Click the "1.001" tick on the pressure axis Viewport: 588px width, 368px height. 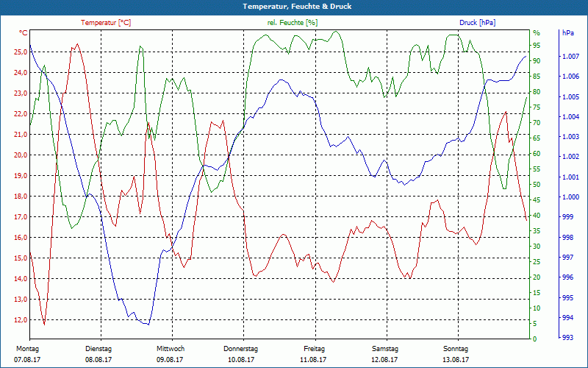point(571,177)
